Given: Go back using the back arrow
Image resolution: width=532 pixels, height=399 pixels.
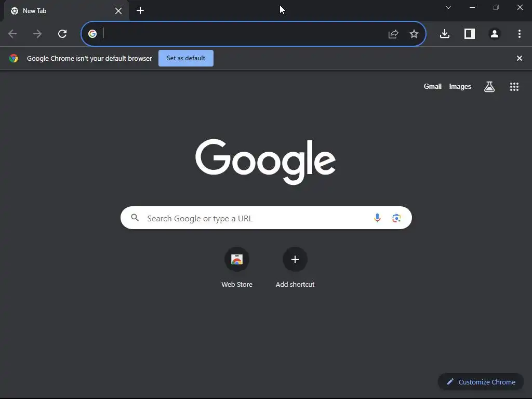Looking at the screenshot, I should pos(12,34).
